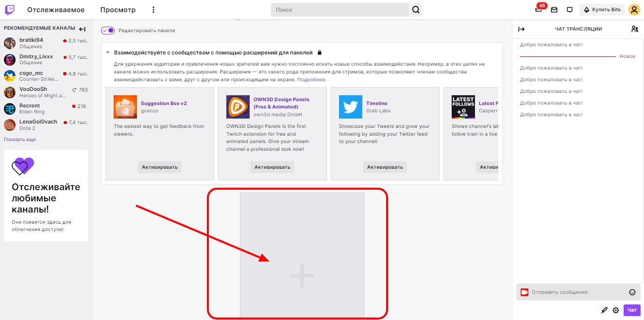Select the bratiki94 channel name
Viewport: 644px width, 320px height.
(x=31, y=40)
